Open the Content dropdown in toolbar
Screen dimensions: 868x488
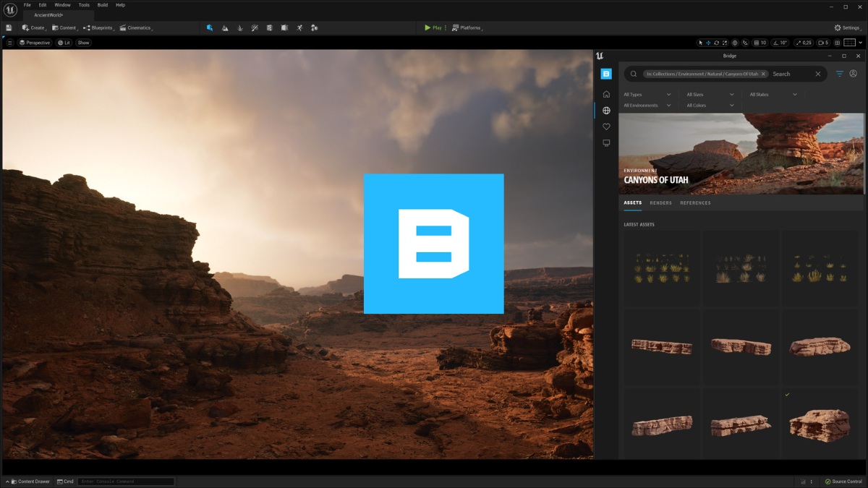pos(65,27)
